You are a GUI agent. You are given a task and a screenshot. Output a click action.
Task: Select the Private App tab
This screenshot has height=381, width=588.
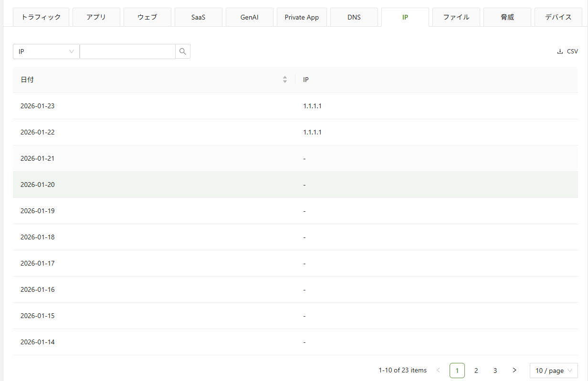coord(302,17)
